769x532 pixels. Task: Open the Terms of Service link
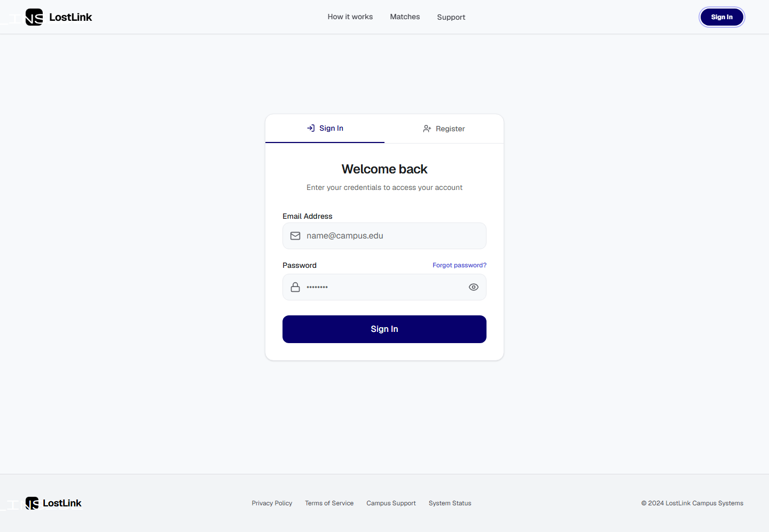[329, 503]
